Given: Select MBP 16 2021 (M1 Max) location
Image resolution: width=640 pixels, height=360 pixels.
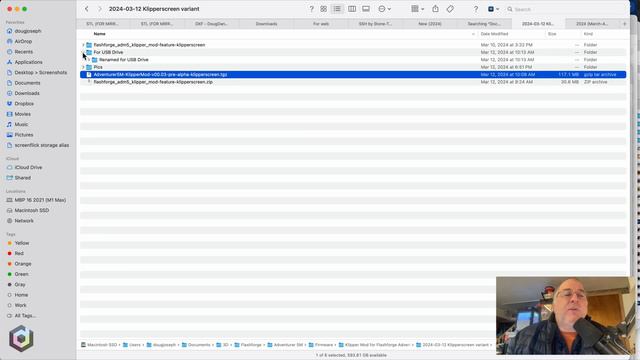Looking at the screenshot, I should click(x=40, y=200).
